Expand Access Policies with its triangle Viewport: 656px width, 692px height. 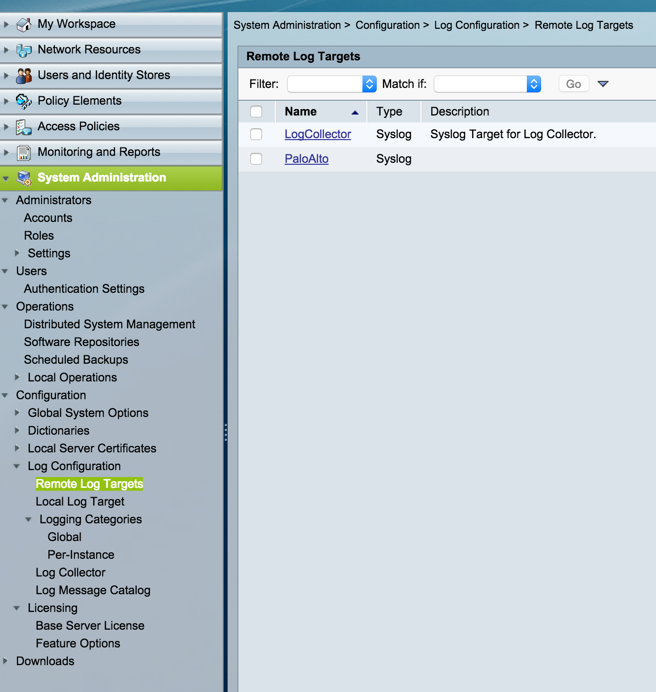point(6,127)
